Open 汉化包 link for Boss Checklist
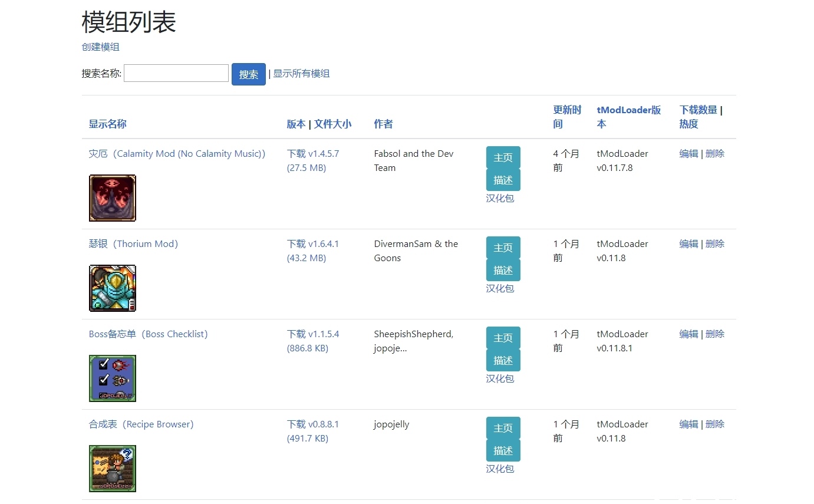Image resolution: width=814 pixels, height=504 pixels. (x=500, y=378)
